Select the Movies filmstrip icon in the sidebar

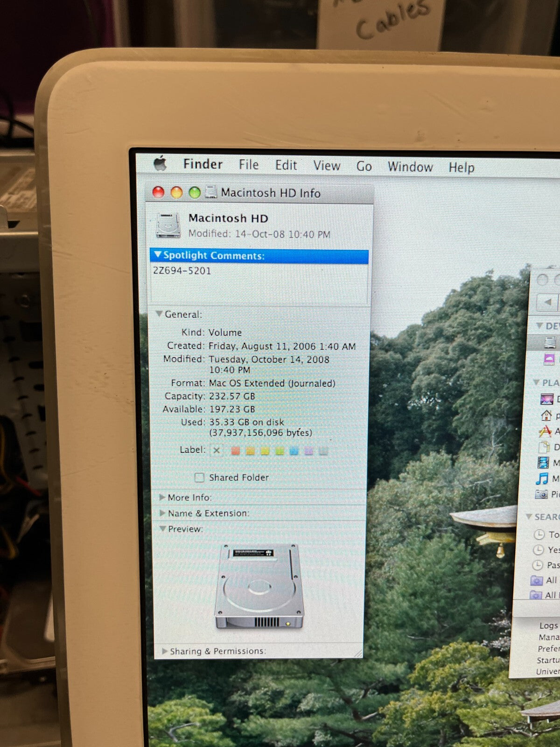[x=543, y=463]
